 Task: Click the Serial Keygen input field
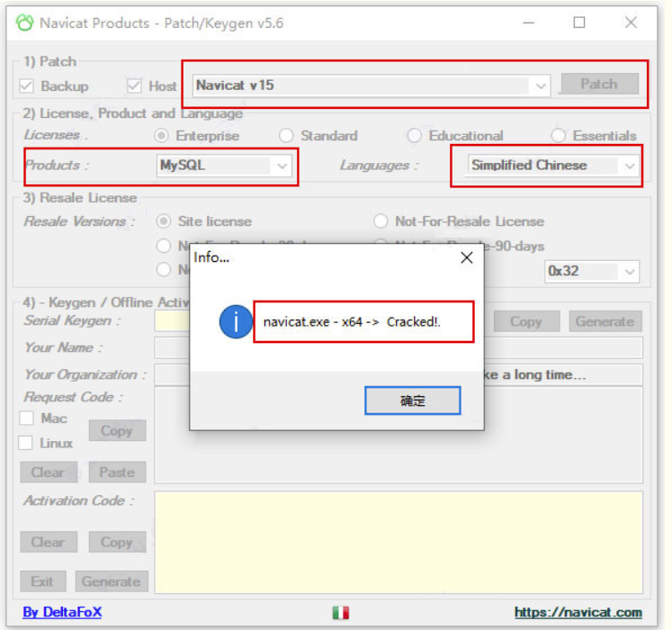click(172, 321)
